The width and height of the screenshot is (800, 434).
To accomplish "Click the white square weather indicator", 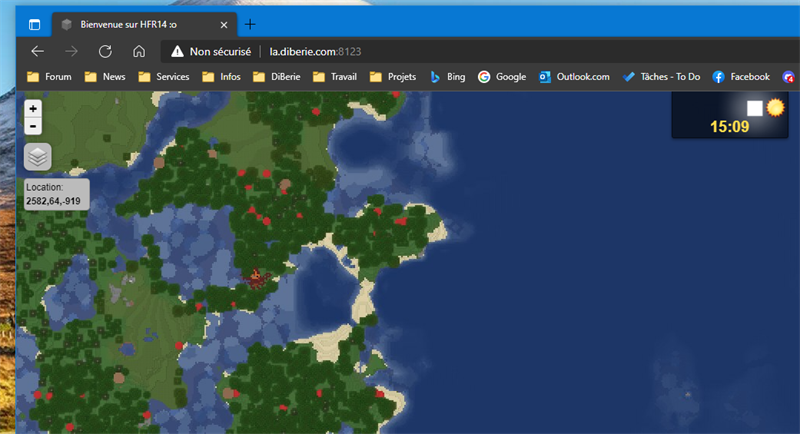I will 755,108.
